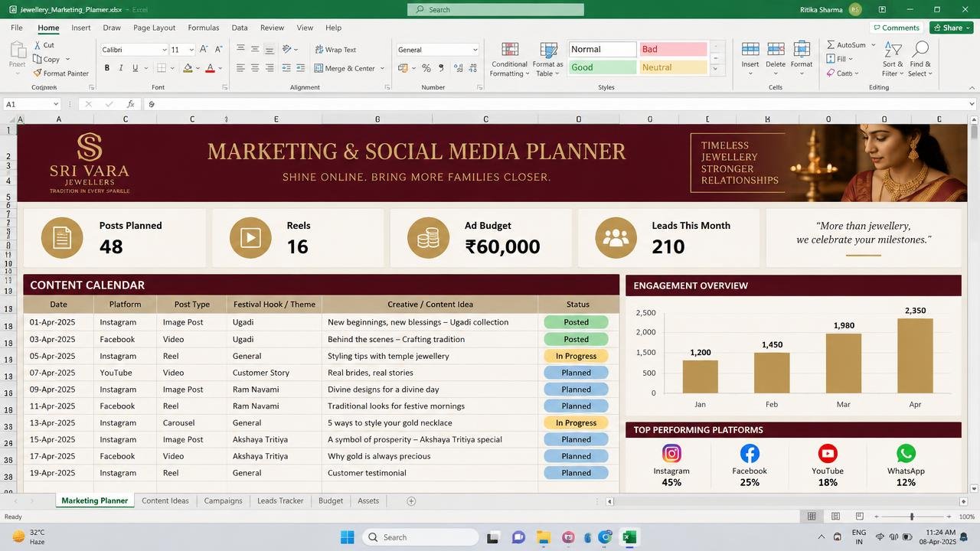
Task: Open Format as Table gallery
Action: tap(548, 60)
